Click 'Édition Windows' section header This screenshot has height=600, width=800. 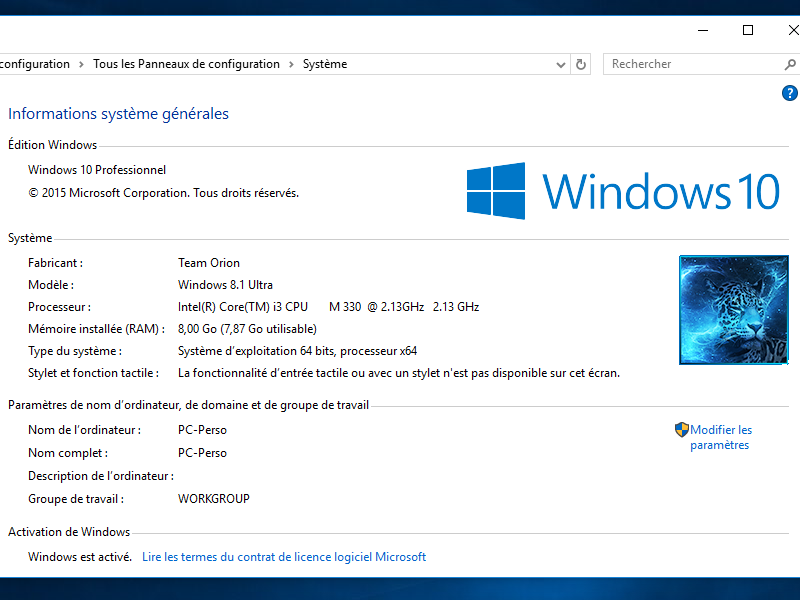[53, 145]
